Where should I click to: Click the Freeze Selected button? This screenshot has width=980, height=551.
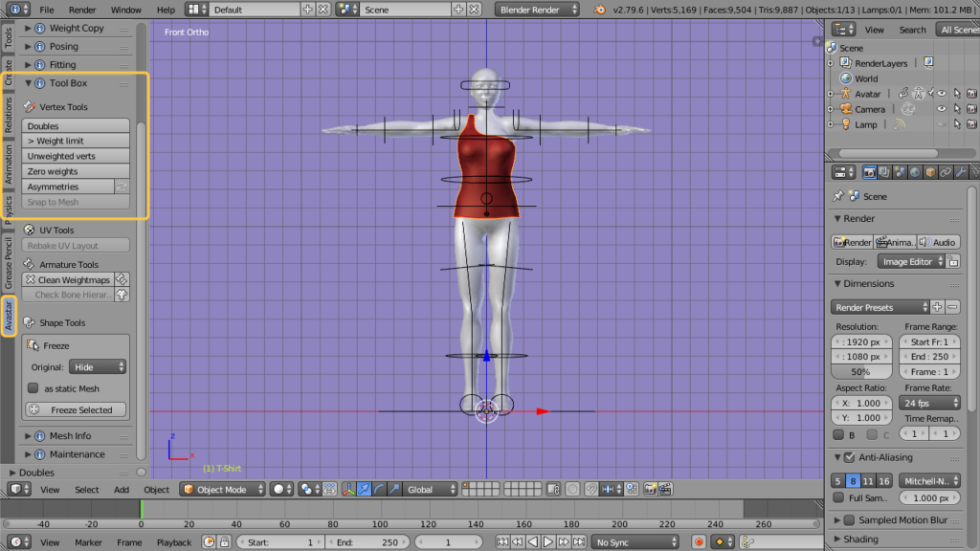(x=75, y=408)
